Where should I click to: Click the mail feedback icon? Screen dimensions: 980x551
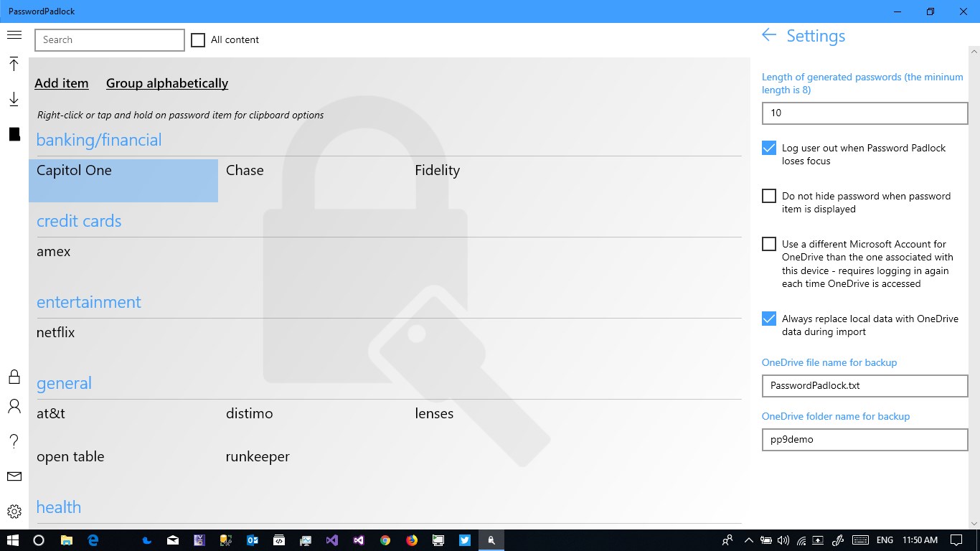tap(14, 476)
